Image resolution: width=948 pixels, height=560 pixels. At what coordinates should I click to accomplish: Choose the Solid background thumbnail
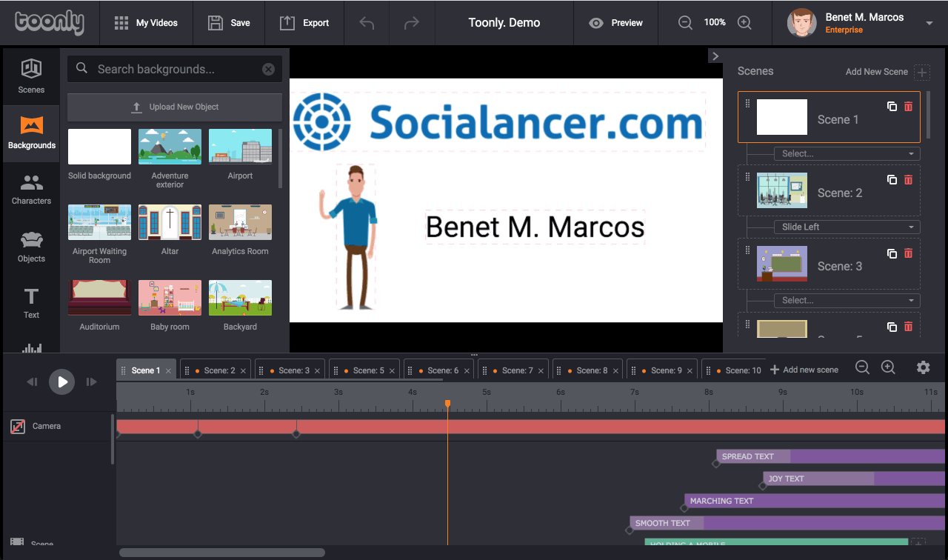coord(99,147)
